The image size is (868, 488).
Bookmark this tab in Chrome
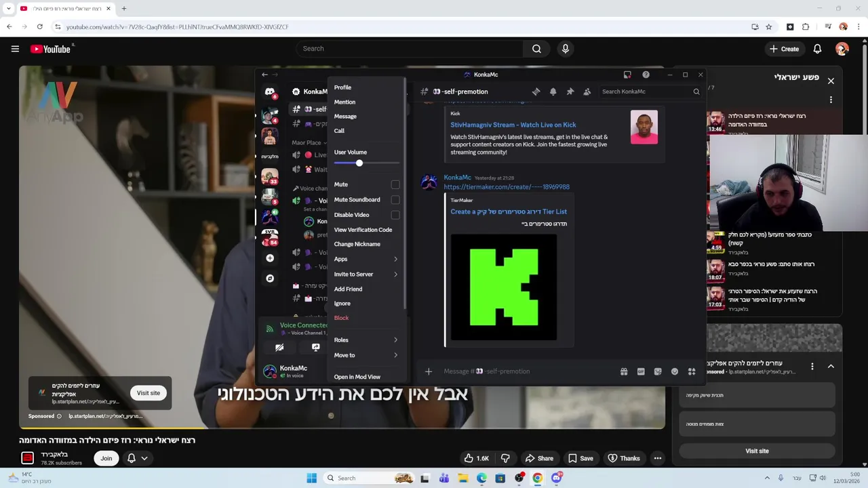(768, 26)
